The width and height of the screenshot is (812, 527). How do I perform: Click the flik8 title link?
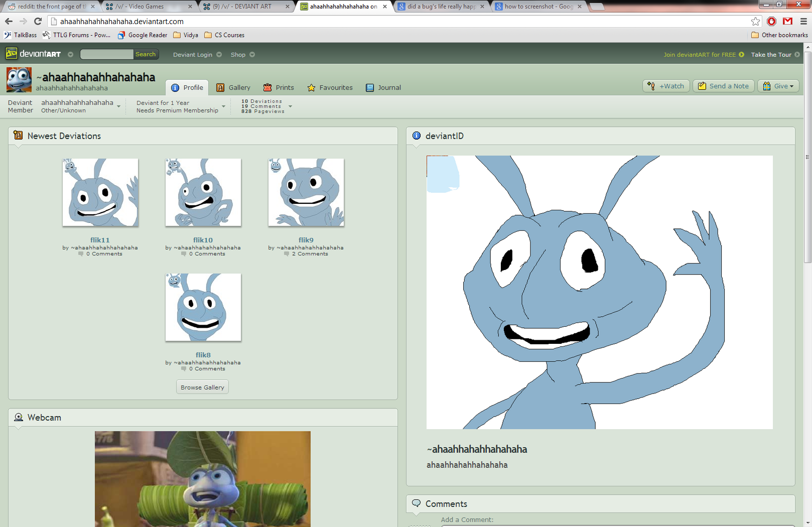[203, 355]
